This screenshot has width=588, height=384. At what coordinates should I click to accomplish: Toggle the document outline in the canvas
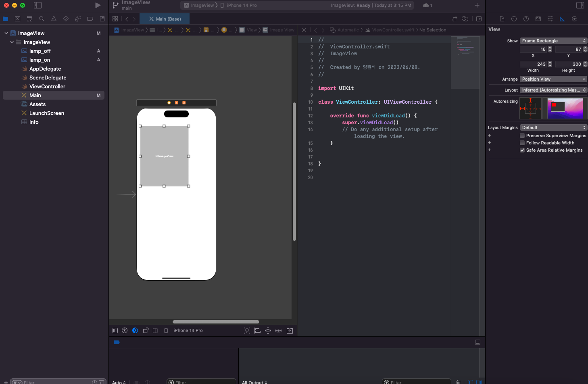[115, 330]
